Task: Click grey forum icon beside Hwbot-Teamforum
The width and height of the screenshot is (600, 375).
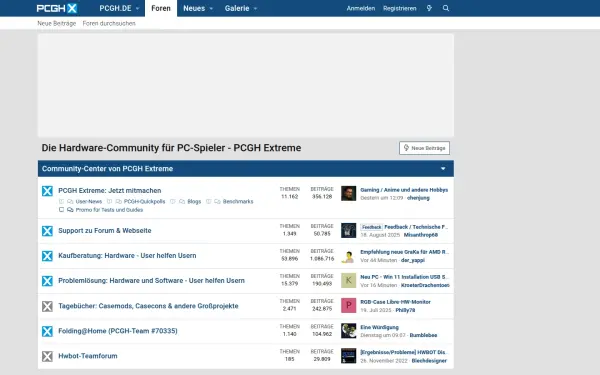Action: coord(47,356)
